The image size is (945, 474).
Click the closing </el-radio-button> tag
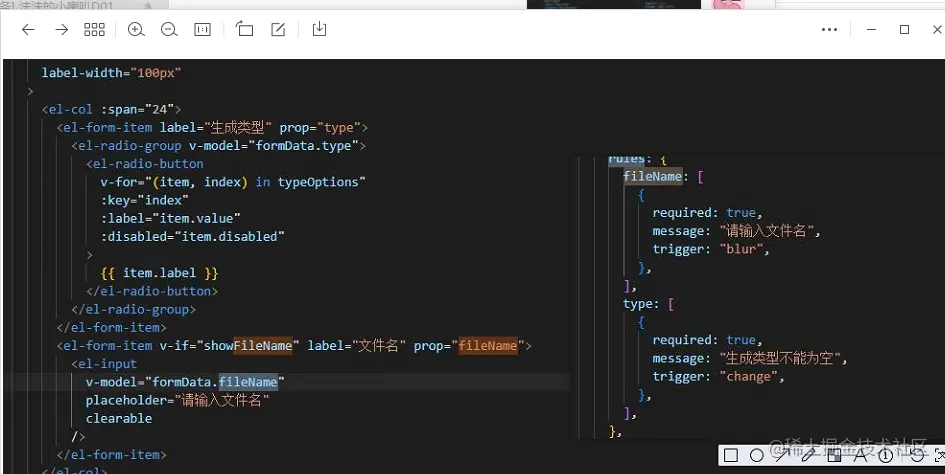[x=152, y=291]
